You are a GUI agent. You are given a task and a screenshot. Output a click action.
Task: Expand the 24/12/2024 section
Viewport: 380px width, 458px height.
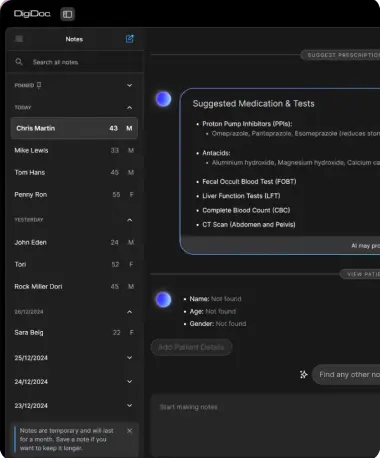pos(129,382)
